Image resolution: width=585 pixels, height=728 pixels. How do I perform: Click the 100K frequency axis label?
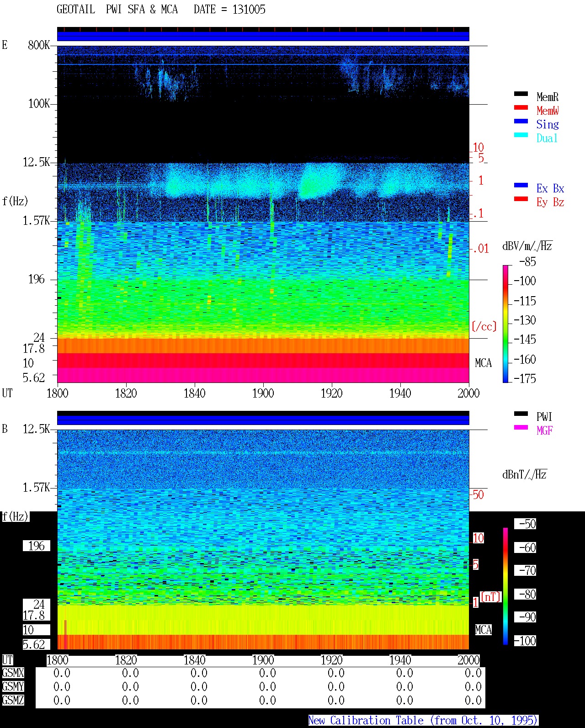tap(39, 103)
